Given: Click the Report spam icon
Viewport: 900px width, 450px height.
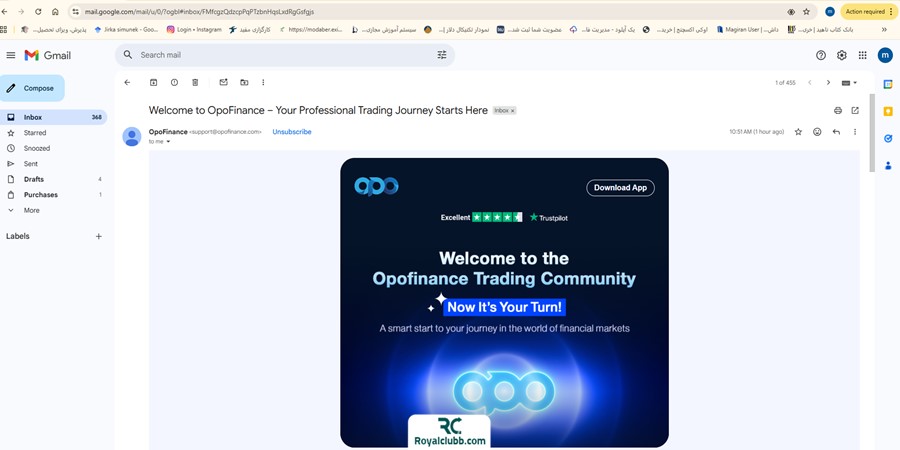Looking at the screenshot, I should [174, 83].
